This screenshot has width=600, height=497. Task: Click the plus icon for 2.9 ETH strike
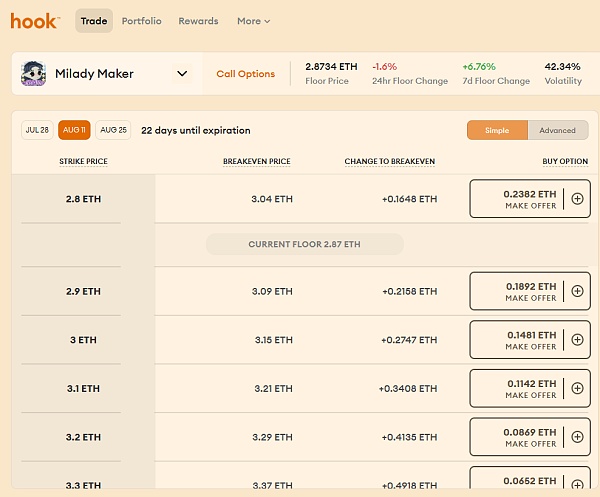click(577, 291)
